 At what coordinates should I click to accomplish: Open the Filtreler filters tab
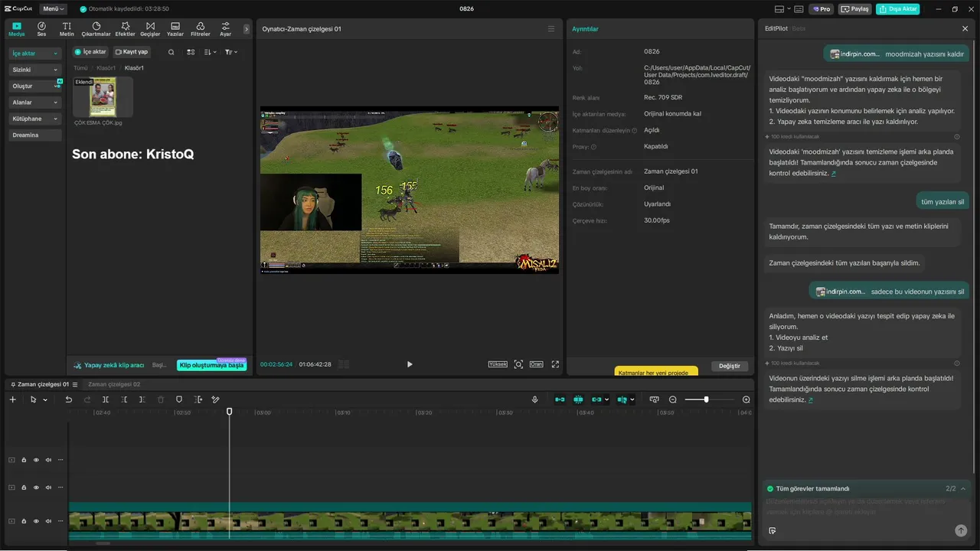(x=200, y=29)
